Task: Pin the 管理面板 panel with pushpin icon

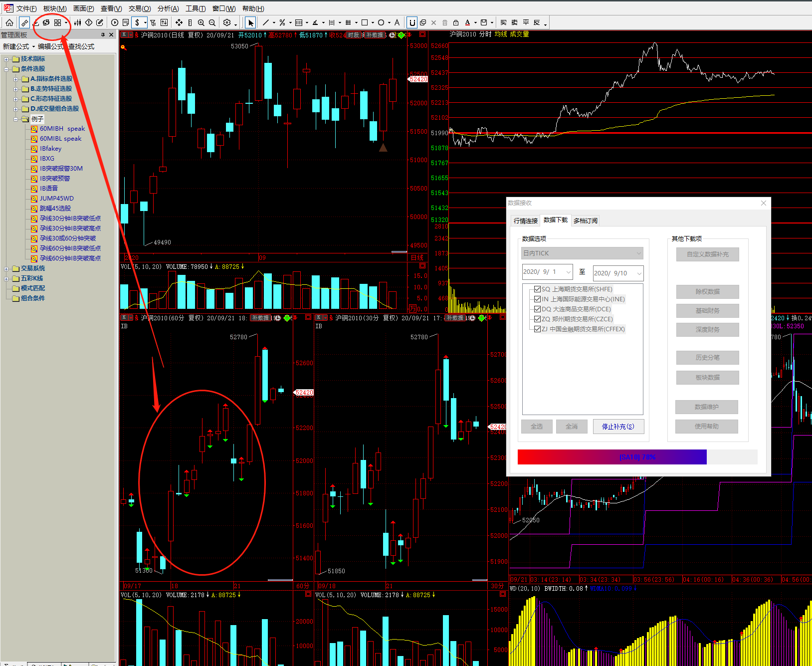Action: point(103,35)
